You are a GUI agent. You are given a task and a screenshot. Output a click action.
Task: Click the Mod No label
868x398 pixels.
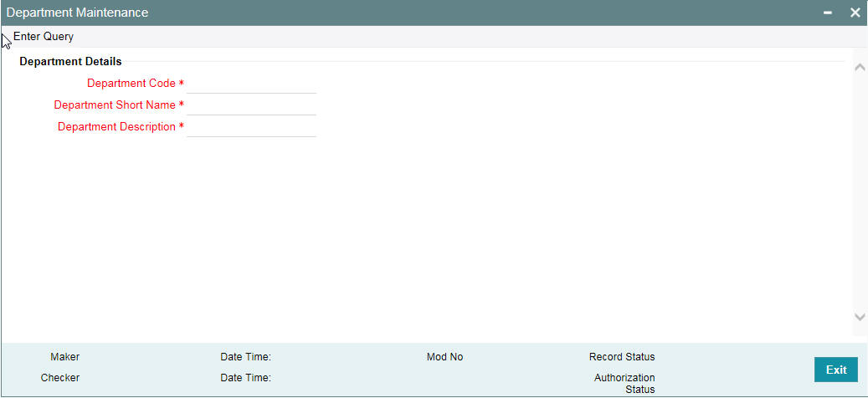point(444,357)
